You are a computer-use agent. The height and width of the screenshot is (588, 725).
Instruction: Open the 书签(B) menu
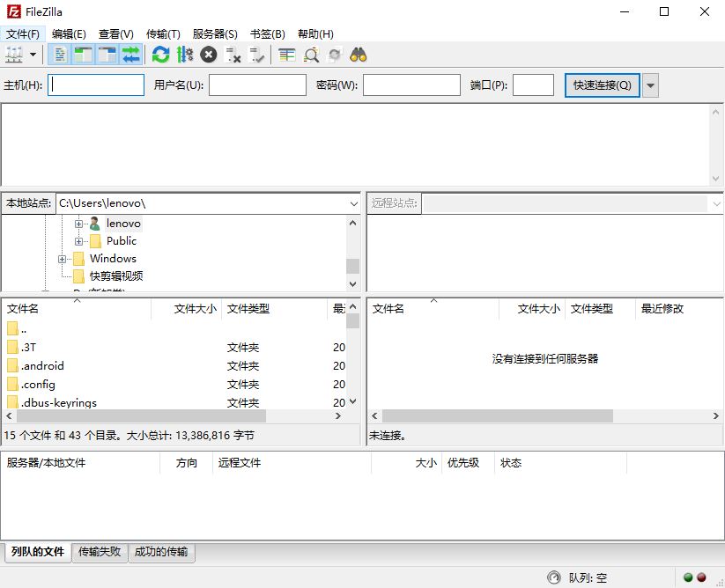click(268, 34)
